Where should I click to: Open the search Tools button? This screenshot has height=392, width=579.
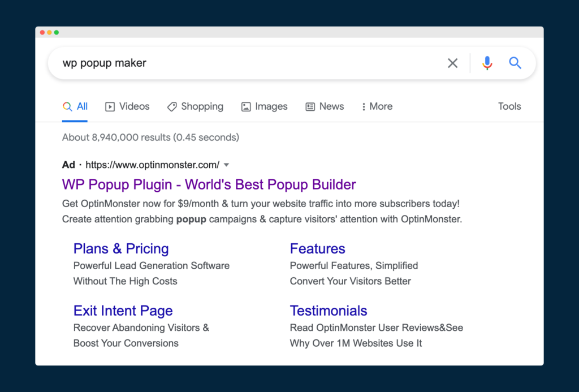[x=509, y=106]
